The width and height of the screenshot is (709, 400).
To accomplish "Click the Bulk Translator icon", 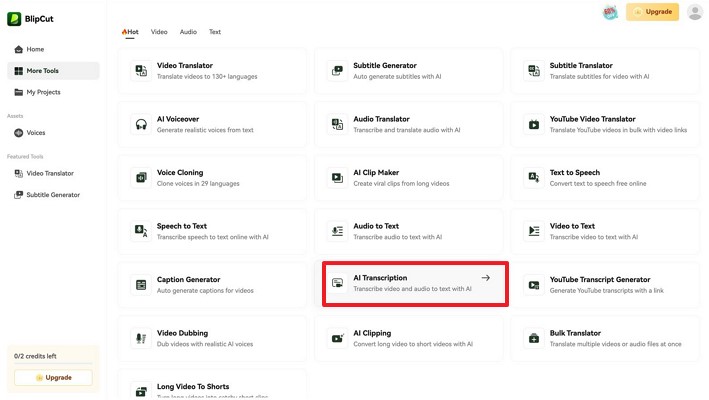I will pos(534,339).
